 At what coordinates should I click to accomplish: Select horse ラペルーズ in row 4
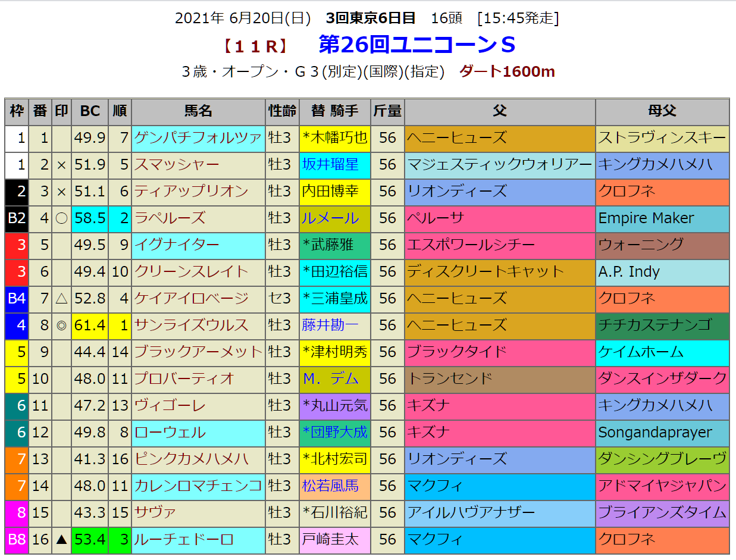click(170, 218)
